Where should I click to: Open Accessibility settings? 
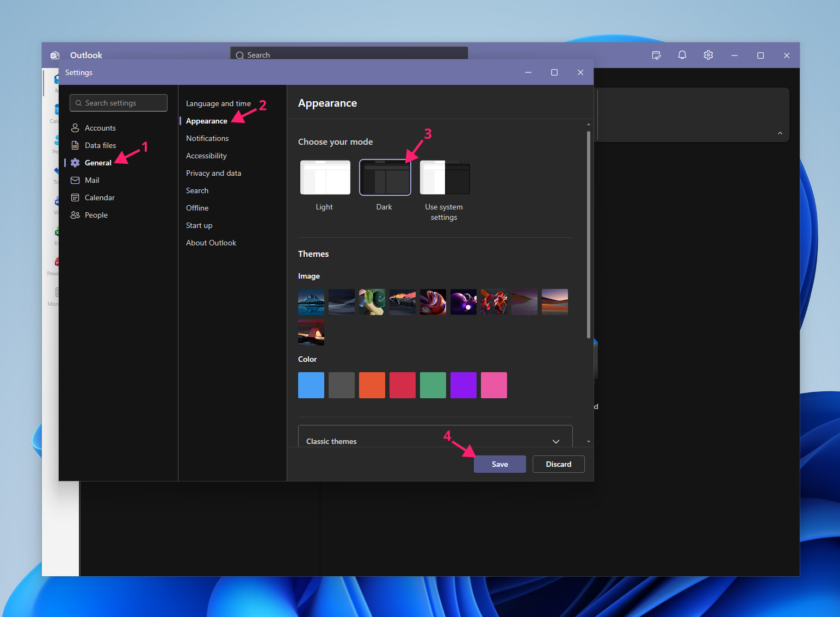[x=206, y=156]
